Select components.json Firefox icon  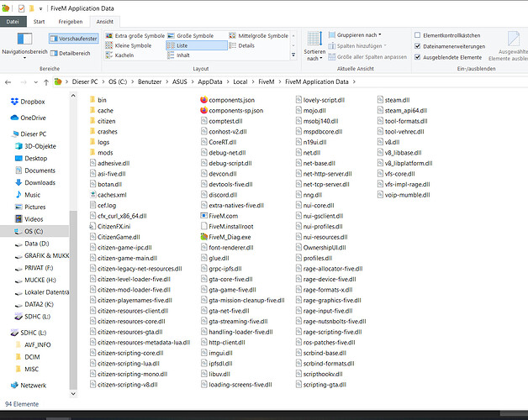[203, 100]
